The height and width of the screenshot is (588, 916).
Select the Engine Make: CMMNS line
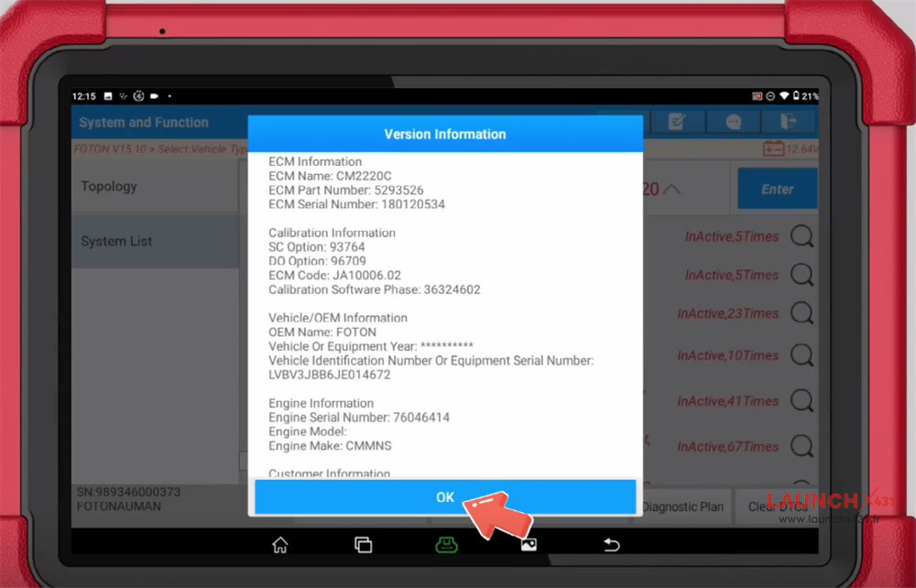pos(330,446)
